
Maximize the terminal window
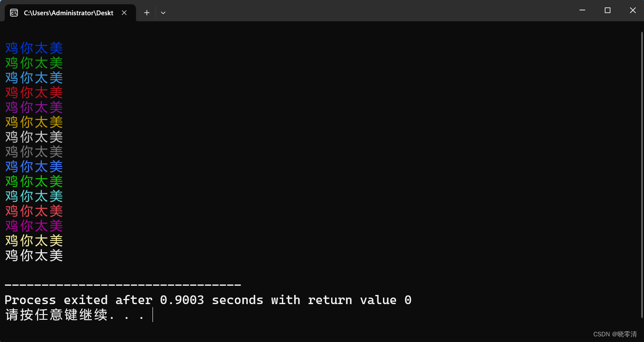coord(607,10)
